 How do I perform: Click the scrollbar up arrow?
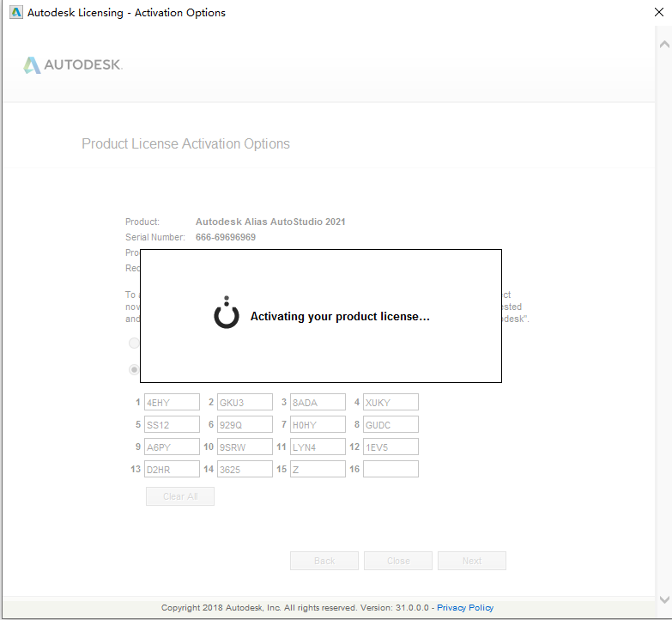(664, 44)
